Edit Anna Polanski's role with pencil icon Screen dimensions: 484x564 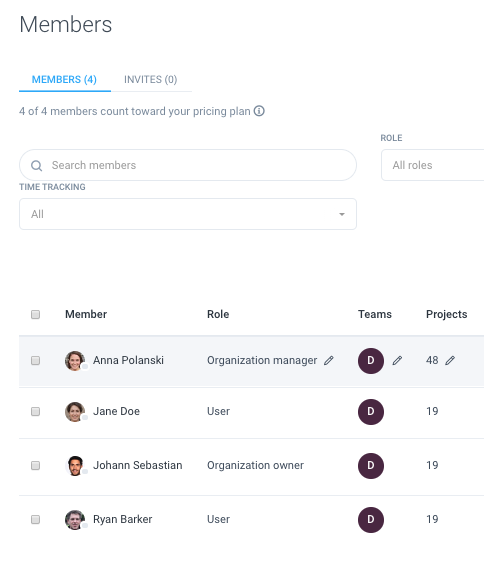(329, 360)
